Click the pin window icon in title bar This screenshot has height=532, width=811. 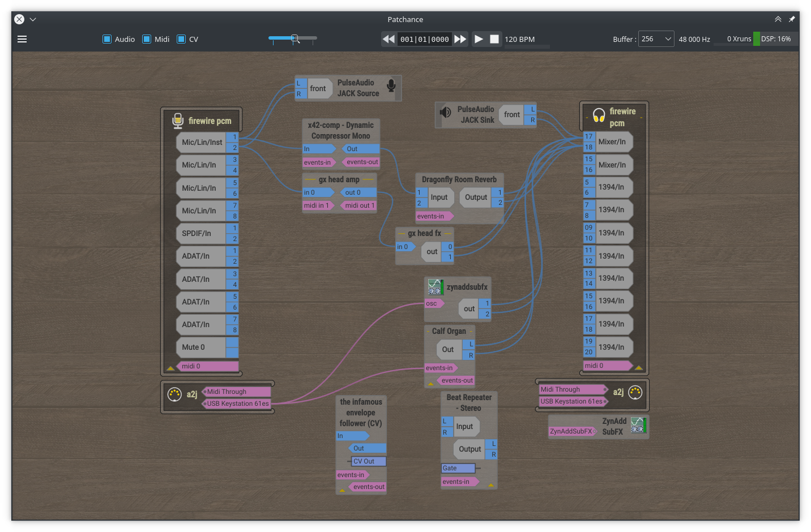792,19
